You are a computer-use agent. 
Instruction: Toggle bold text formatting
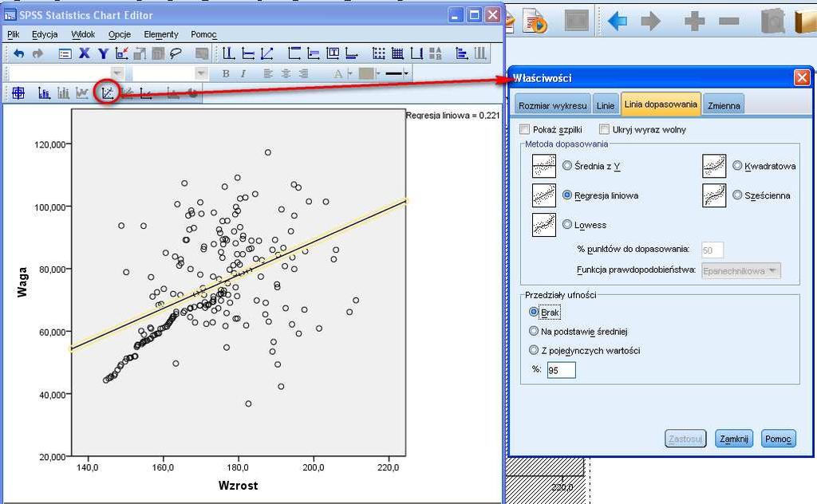[226, 74]
